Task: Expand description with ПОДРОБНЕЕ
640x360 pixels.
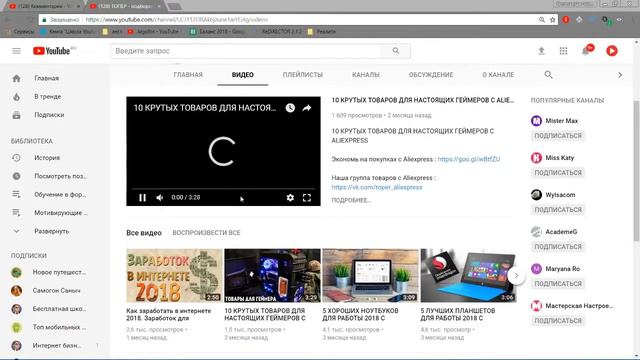Action: tap(351, 200)
